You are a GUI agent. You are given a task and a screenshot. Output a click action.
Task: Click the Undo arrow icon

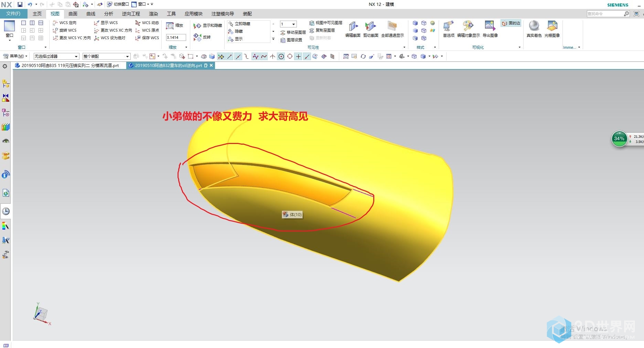[x=30, y=4]
